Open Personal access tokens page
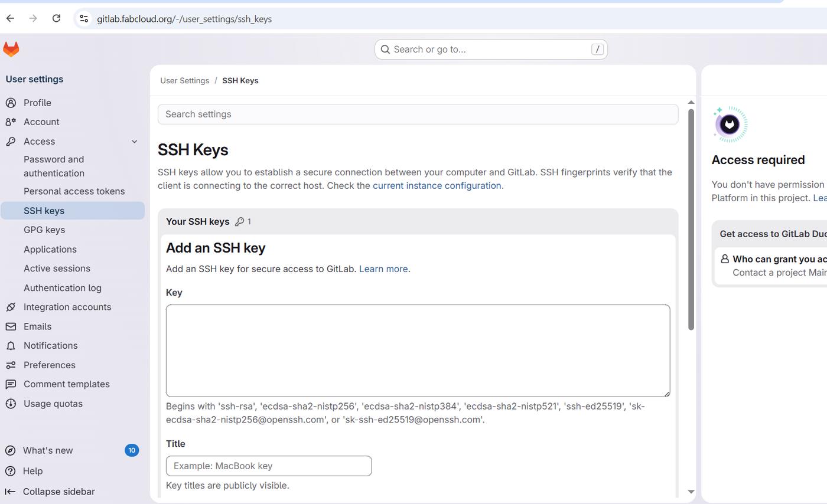 74,191
